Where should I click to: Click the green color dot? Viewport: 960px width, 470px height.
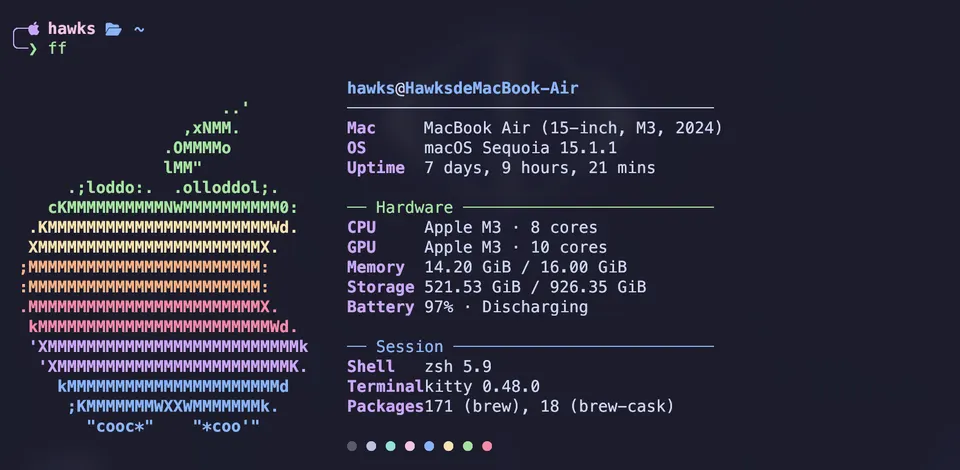tap(468, 446)
